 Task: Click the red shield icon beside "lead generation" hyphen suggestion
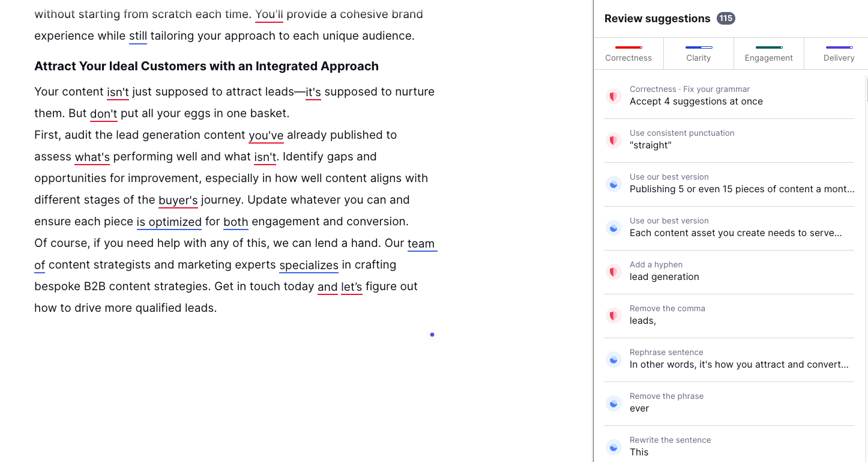[613, 272]
